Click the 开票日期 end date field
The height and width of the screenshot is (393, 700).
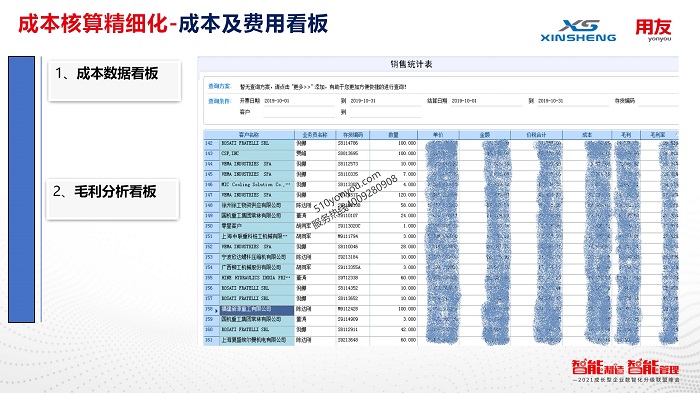[385, 101]
